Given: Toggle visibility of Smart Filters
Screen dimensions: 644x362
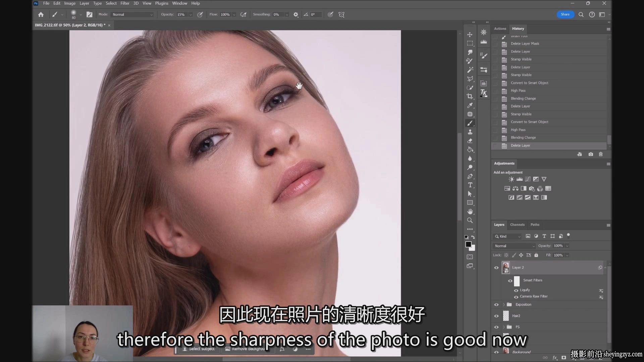Looking at the screenshot, I should tap(510, 281).
